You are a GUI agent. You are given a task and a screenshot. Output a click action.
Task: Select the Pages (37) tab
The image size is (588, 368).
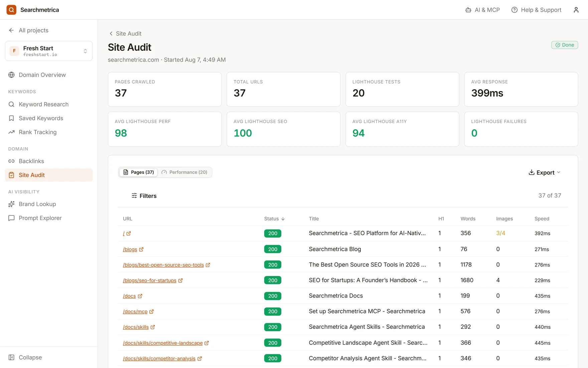[x=139, y=172]
